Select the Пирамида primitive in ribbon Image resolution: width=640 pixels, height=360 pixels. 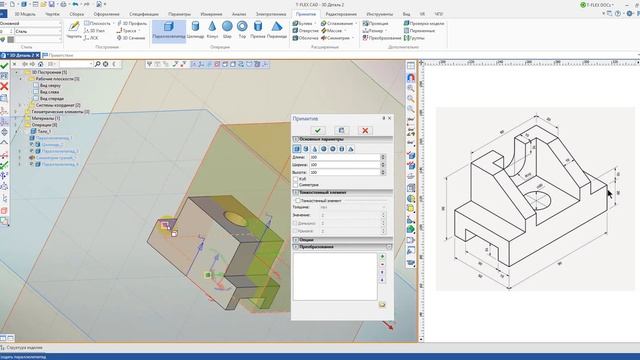pos(277,31)
